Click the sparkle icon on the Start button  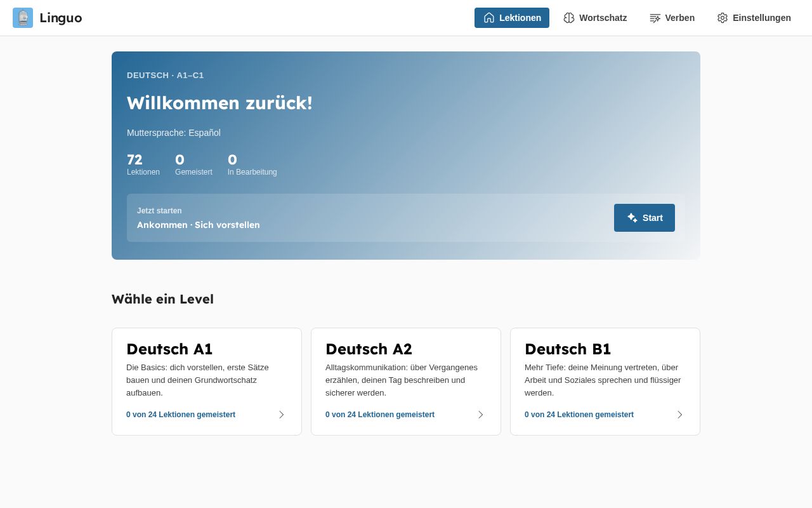(x=632, y=218)
